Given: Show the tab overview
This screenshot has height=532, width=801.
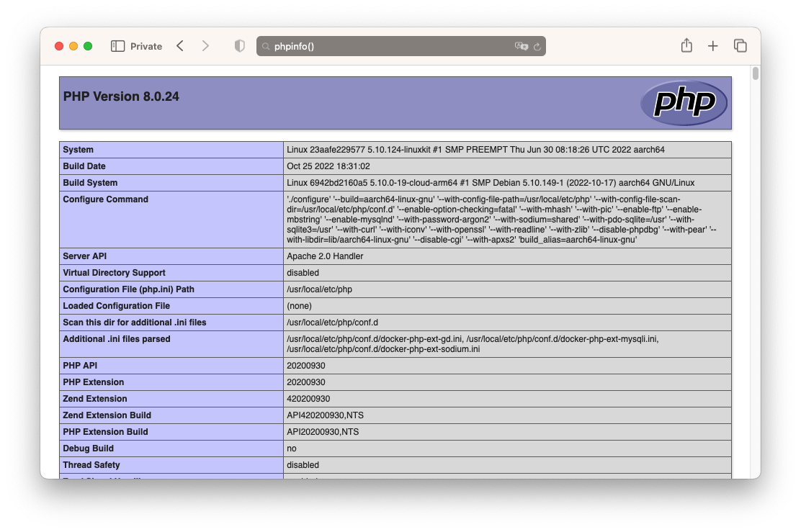Looking at the screenshot, I should 740,46.
